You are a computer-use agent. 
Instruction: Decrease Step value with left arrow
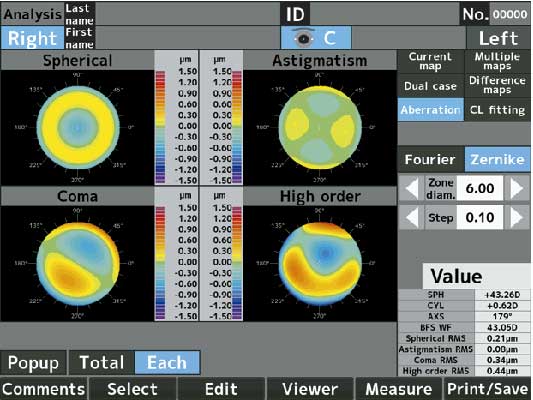(x=412, y=217)
